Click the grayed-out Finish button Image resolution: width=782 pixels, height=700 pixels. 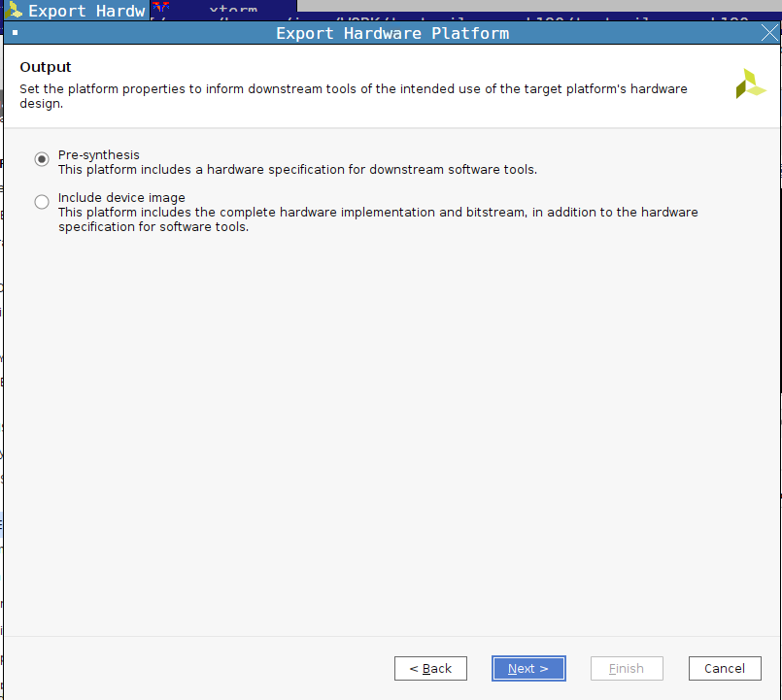click(626, 668)
